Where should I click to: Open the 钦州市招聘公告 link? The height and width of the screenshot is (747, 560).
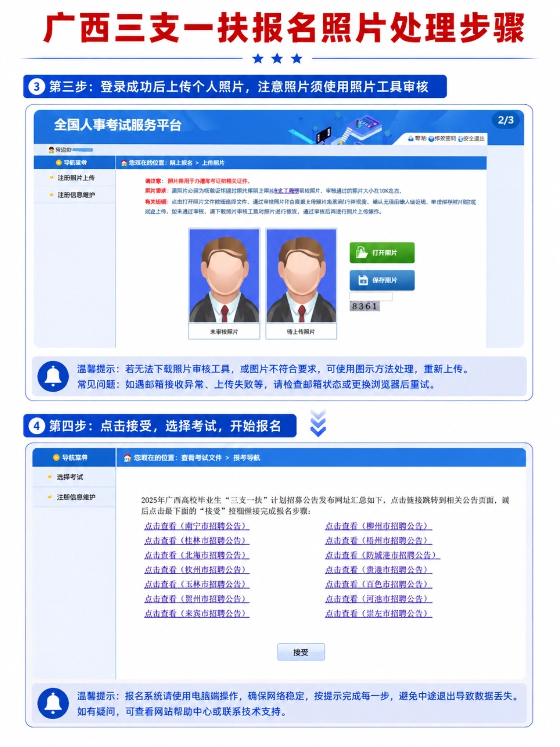[197, 570]
